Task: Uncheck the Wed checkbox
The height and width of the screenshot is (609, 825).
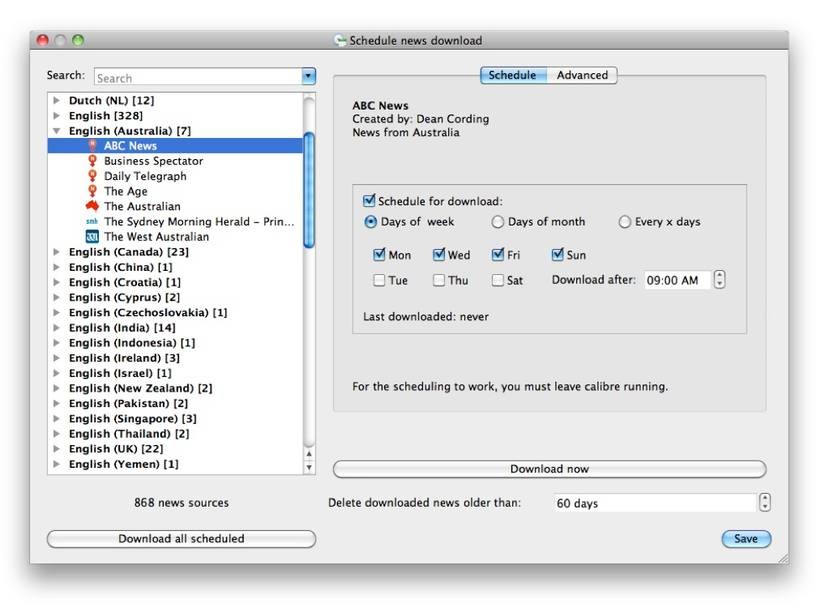Action: pos(439,255)
